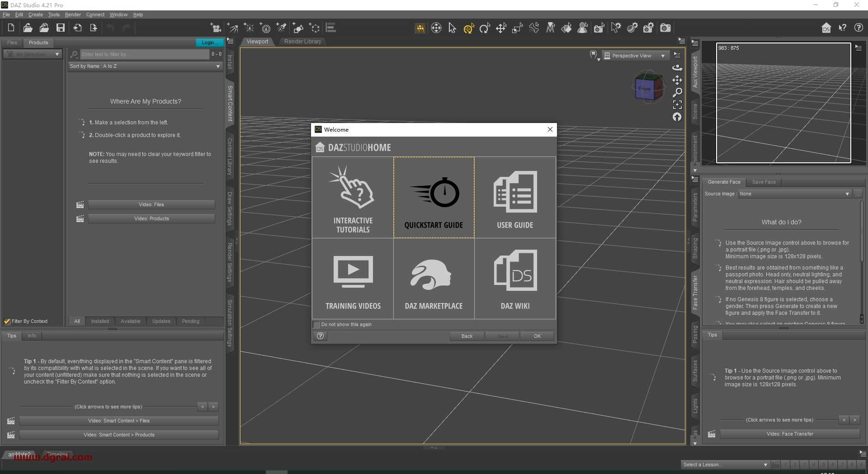The height and width of the screenshot is (474, 868).
Task: Click the Save floppy disk icon
Action: point(60,28)
